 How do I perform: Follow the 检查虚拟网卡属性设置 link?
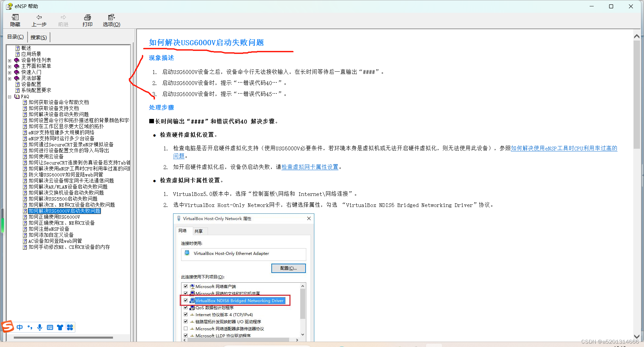point(310,167)
